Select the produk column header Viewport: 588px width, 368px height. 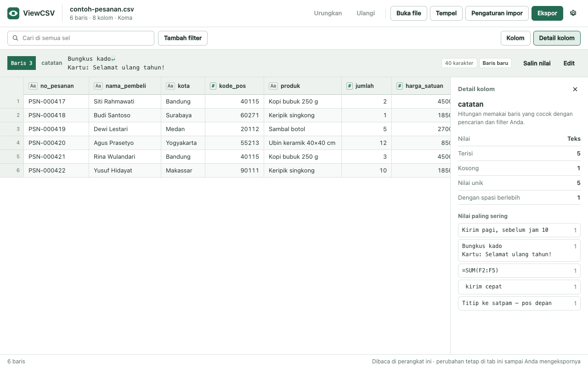tap(303, 86)
